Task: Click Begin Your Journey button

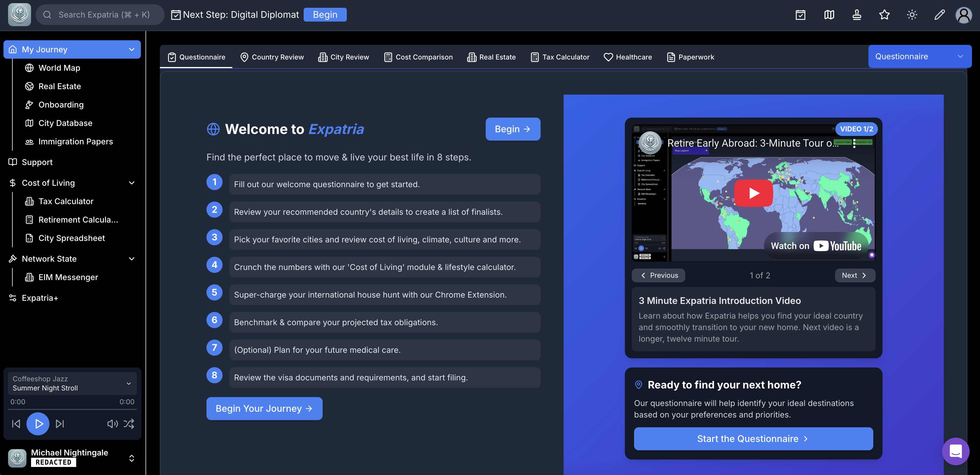Action: point(264,409)
